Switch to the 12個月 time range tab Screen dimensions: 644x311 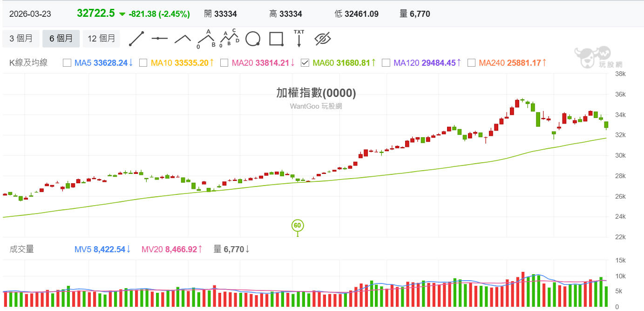pyautogui.click(x=101, y=39)
